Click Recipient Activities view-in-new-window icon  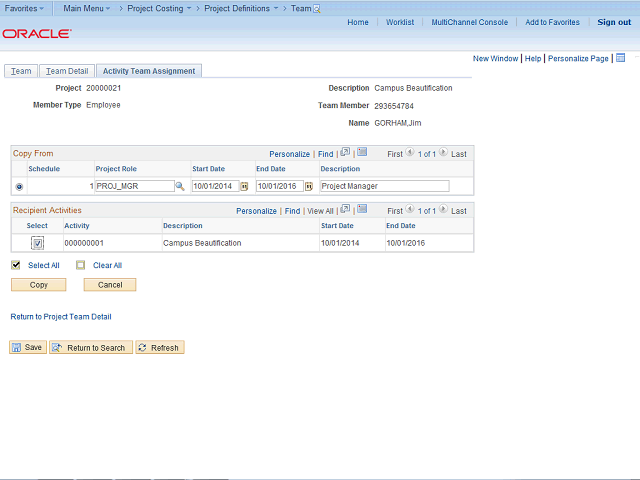pos(345,209)
